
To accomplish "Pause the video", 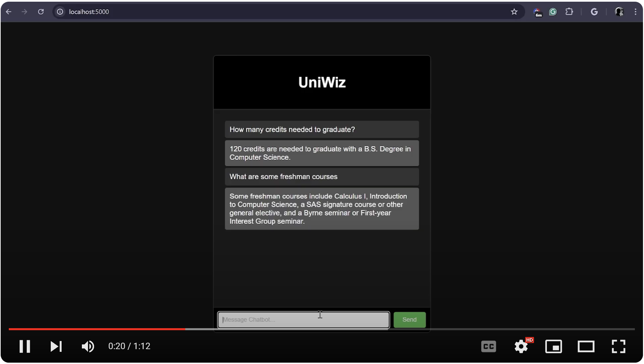I will [25, 346].
